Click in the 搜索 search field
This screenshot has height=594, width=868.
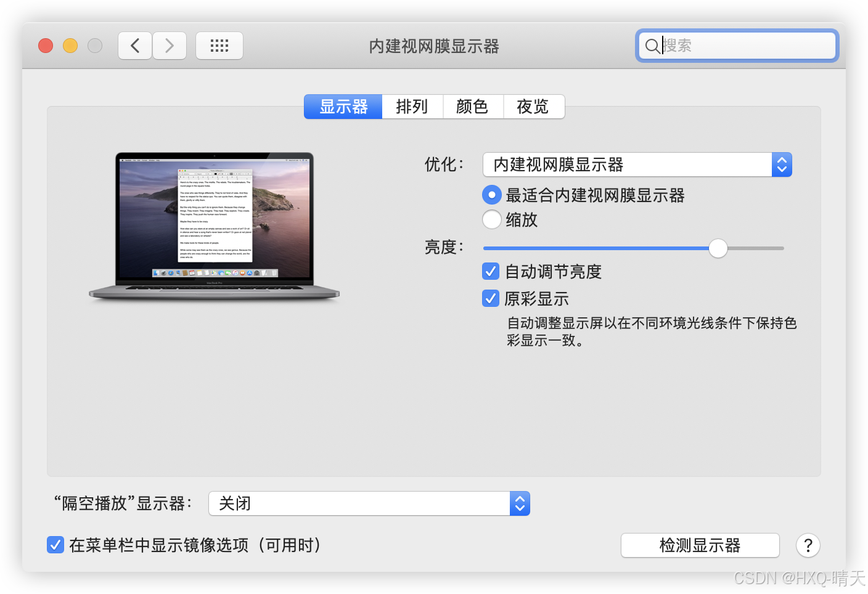click(737, 46)
